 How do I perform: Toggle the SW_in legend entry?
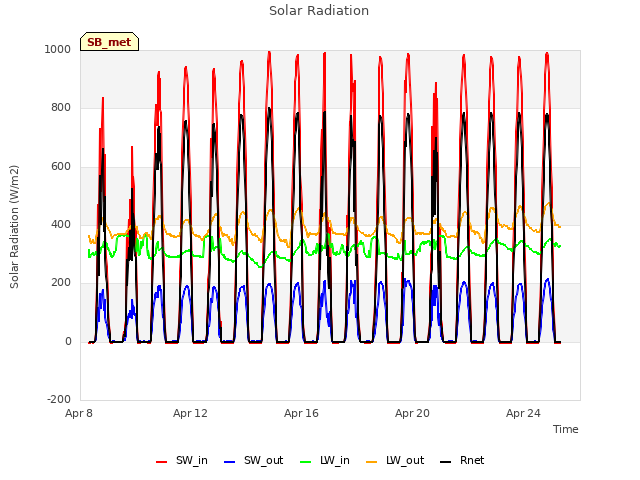tap(182, 460)
